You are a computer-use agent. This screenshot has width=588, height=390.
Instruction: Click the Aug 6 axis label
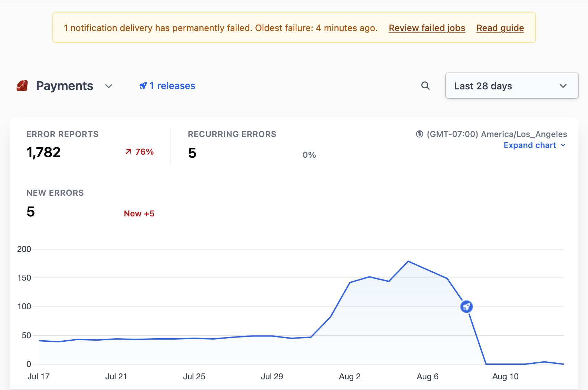[428, 377]
